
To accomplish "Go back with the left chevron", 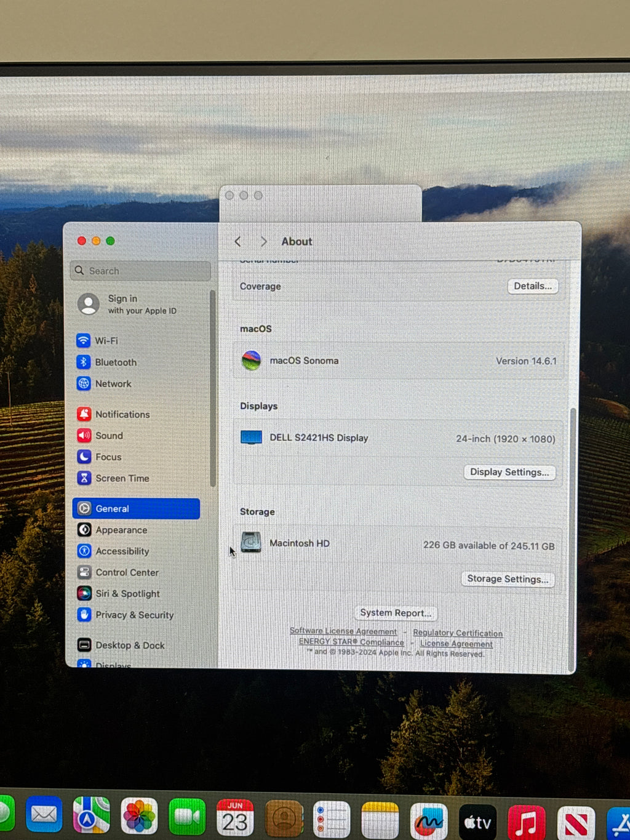I will point(238,242).
